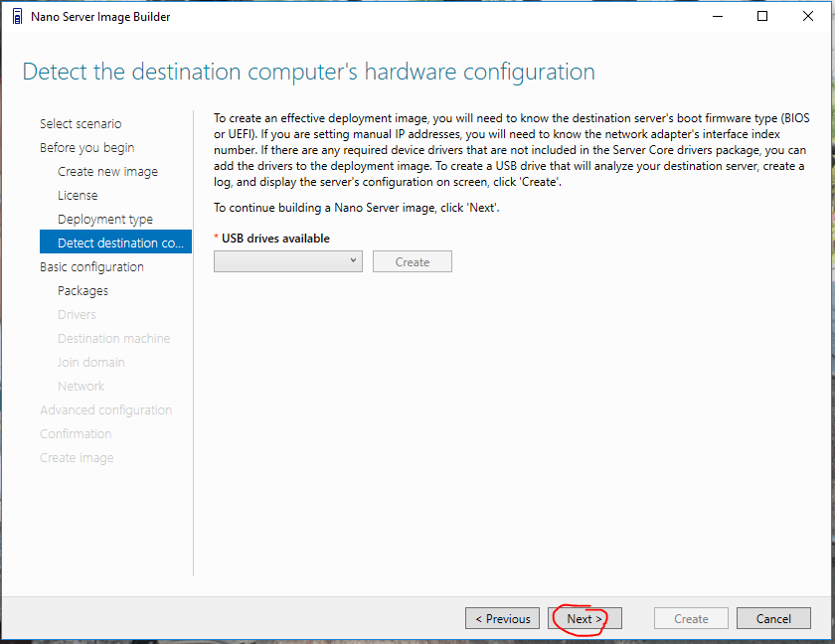
Task: Click the Destination machine step
Action: (114, 339)
